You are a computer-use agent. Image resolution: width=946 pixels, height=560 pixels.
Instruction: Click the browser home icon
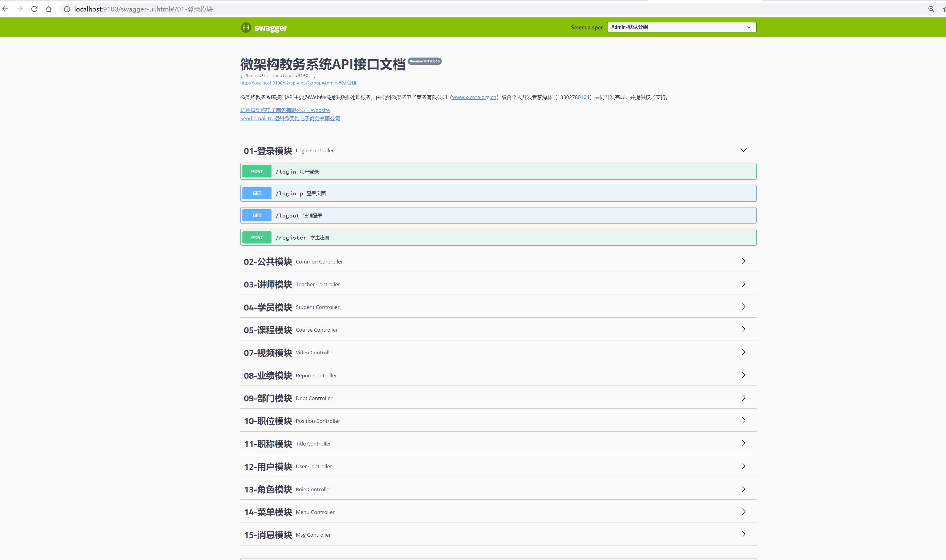click(49, 9)
